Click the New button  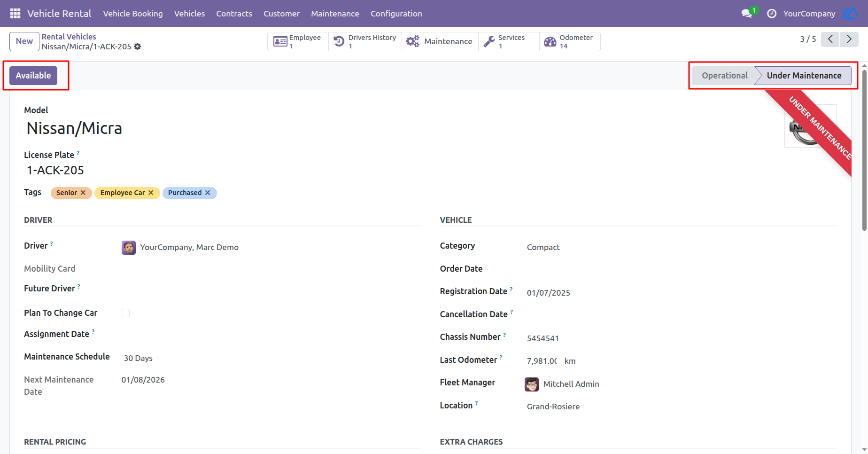pos(24,41)
